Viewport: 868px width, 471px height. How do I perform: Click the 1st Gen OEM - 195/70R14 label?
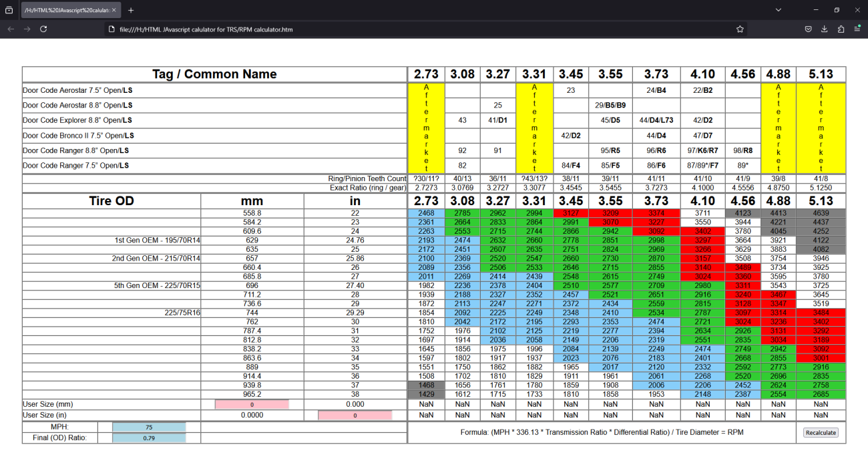tap(158, 239)
